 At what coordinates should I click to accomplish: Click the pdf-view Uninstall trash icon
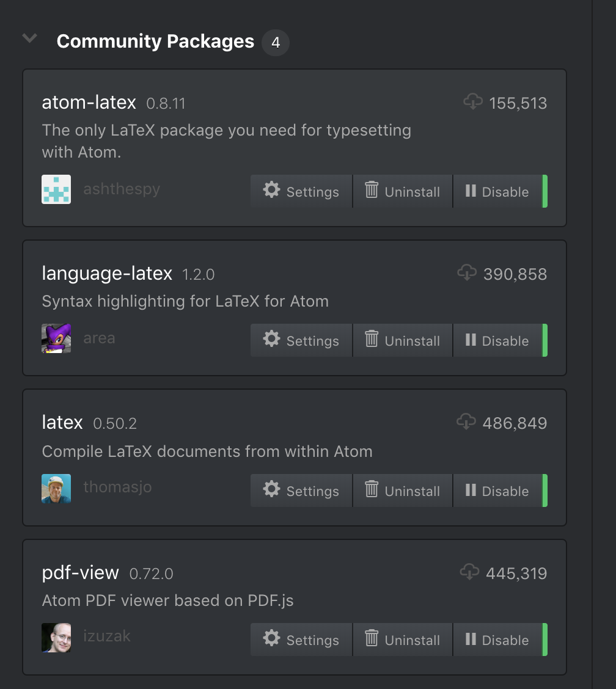(x=372, y=638)
